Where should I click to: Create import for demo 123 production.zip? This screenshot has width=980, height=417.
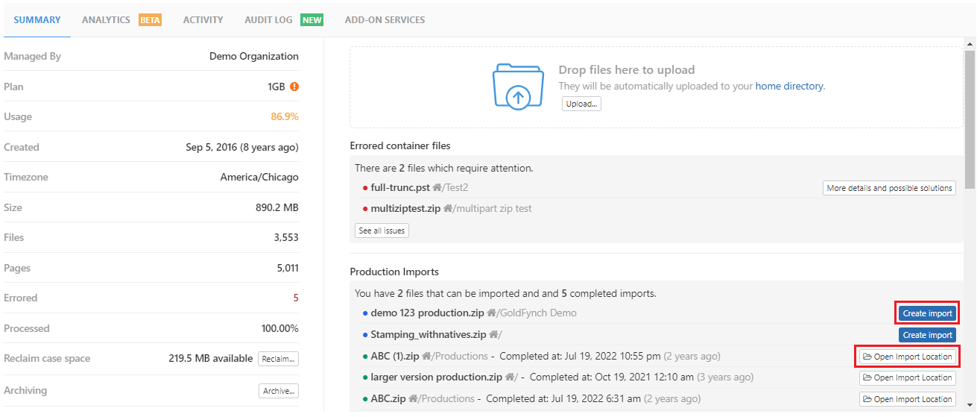click(x=927, y=313)
